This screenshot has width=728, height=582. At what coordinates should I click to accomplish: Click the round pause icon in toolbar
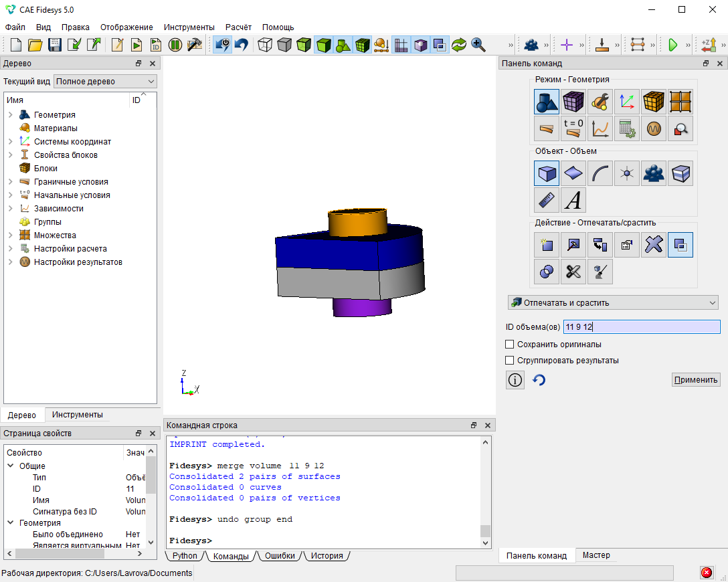tap(175, 45)
